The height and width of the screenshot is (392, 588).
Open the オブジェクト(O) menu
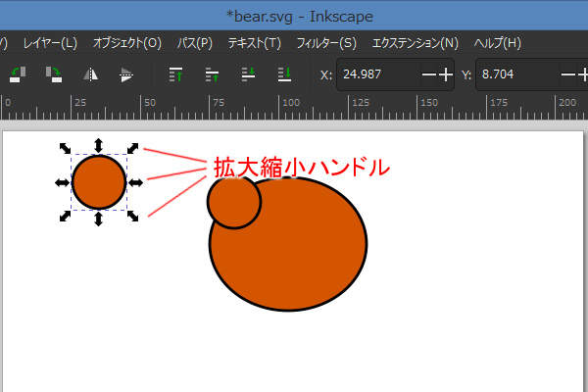tap(127, 43)
